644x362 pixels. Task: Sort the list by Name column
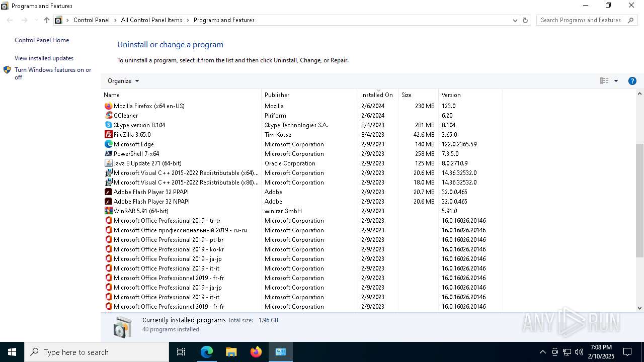coord(181,95)
